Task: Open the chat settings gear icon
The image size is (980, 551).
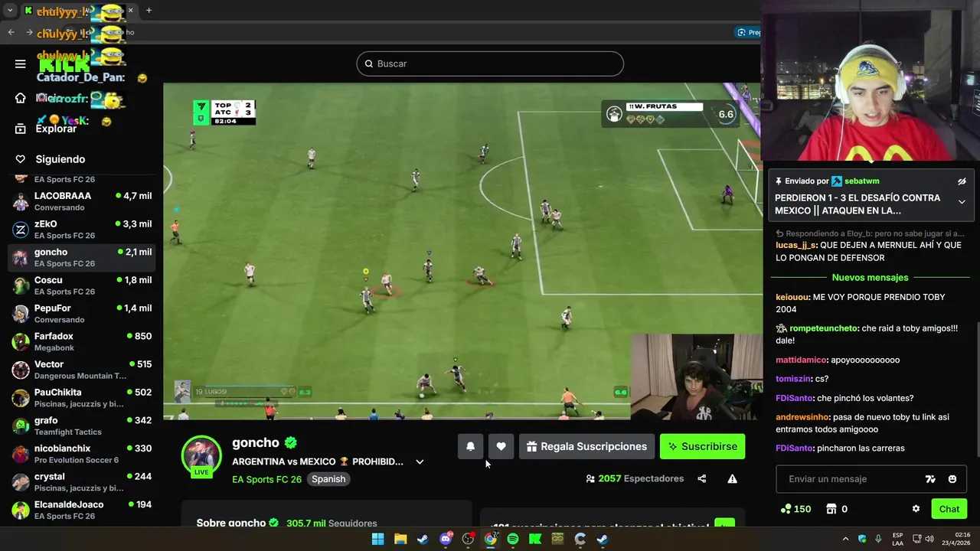Action: click(916, 509)
